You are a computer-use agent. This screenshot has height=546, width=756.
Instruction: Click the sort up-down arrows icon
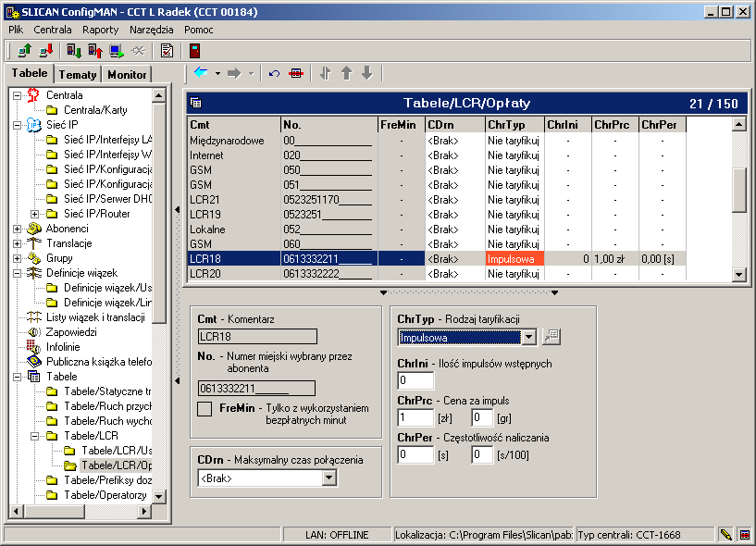[326, 73]
